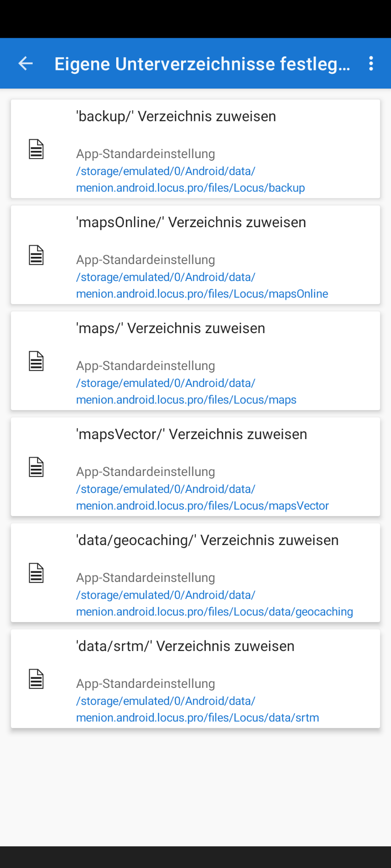391x868 pixels.
Task: Open "'backup/' Verzeichnis zuweisen" entry
Action: [176, 117]
